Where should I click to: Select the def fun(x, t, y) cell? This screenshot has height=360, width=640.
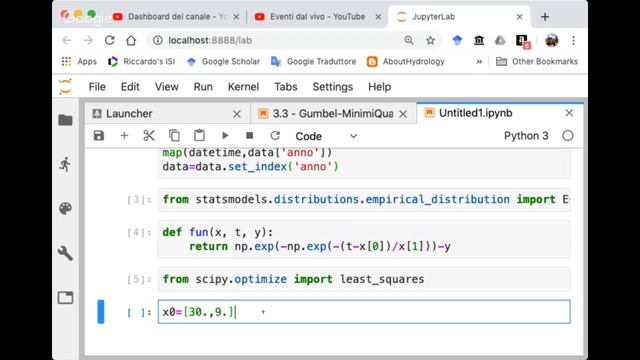coord(364,239)
